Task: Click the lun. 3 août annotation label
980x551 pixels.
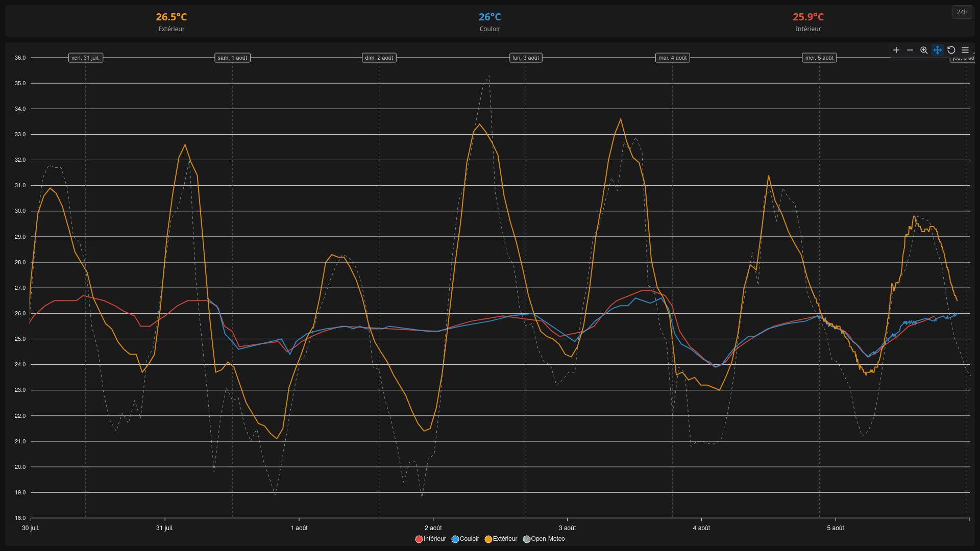Action: [526, 58]
